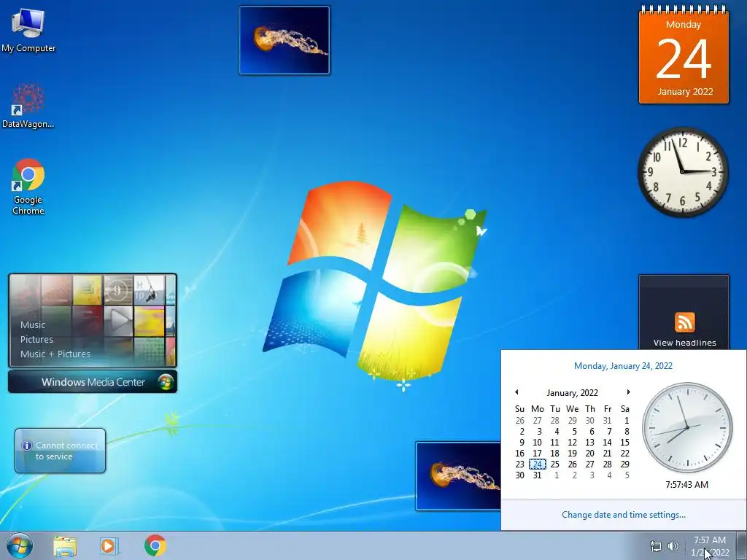This screenshot has width=747, height=560.
Task: Click the info icon in the weather gadget
Action: tap(27, 446)
